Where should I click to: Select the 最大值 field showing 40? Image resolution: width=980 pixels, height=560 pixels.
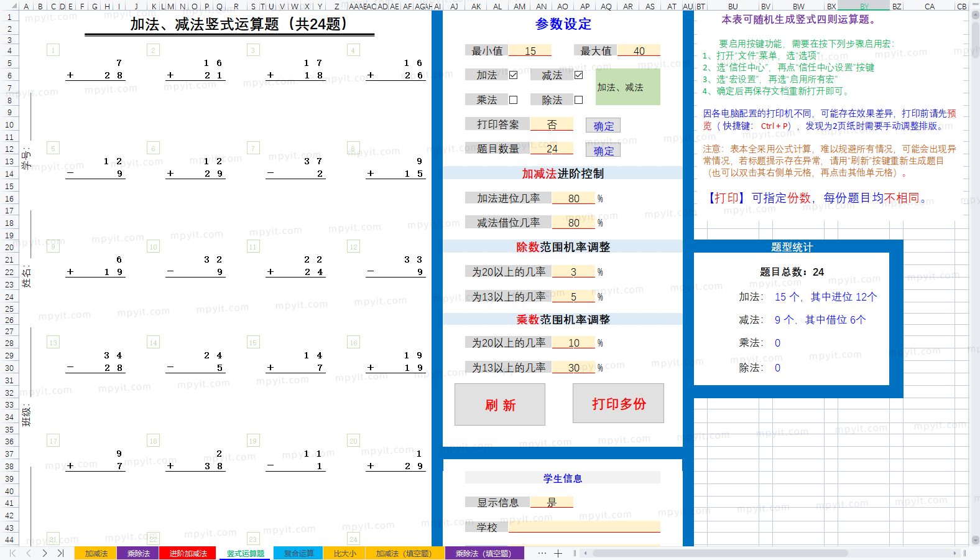tap(639, 50)
